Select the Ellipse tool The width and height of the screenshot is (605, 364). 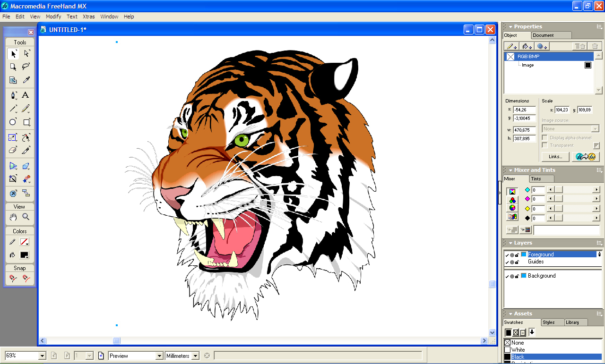pos(13,122)
